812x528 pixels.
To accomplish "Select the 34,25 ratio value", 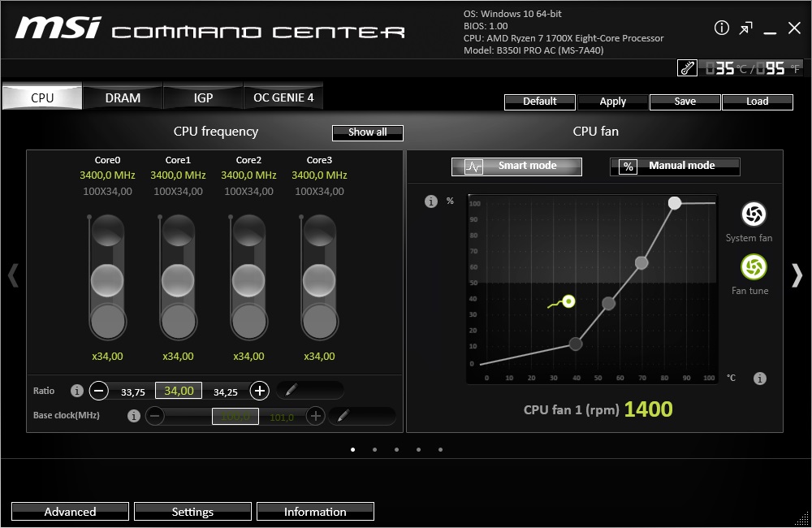I will pyautogui.click(x=225, y=393).
